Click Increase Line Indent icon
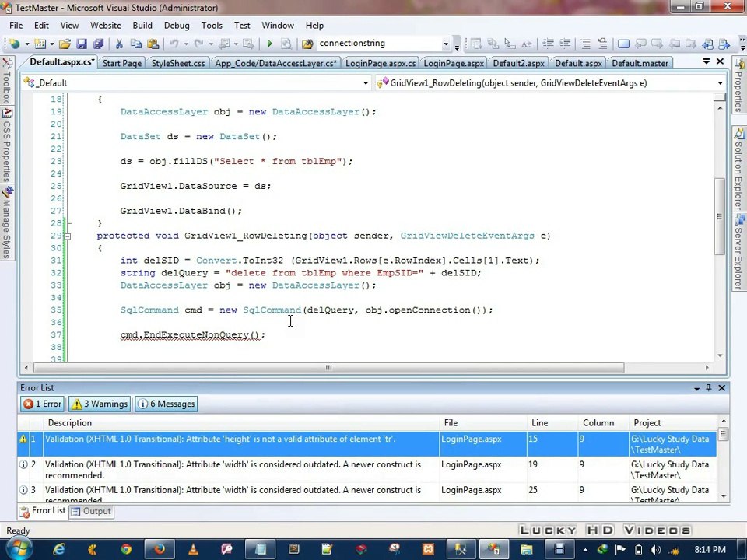747x560 pixels. point(565,44)
